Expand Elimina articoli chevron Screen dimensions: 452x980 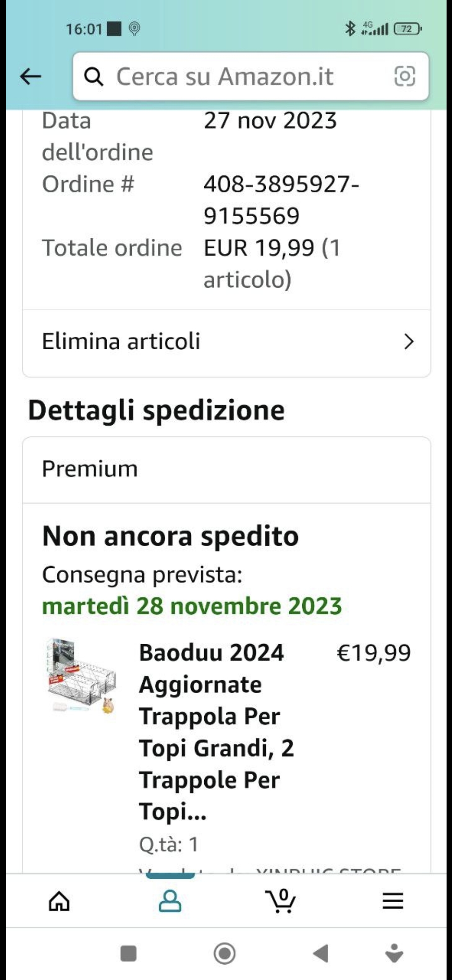pos(408,342)
